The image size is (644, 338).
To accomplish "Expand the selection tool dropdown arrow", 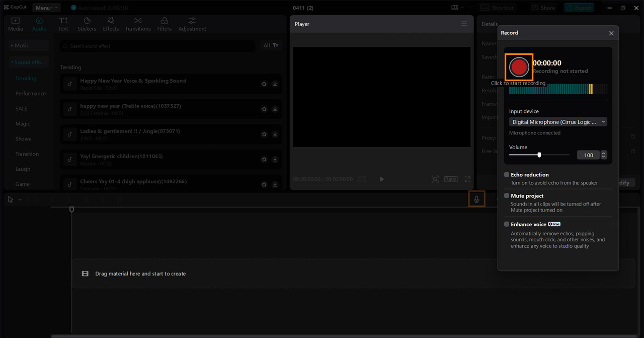I will (x=20, y=200).
